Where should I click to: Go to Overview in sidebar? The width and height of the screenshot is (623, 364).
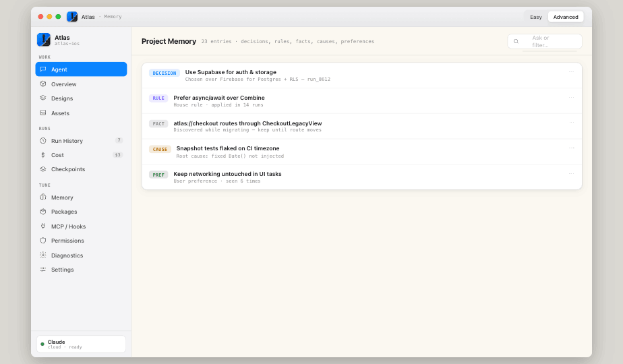pyautogui.click(x=81, y=84)
